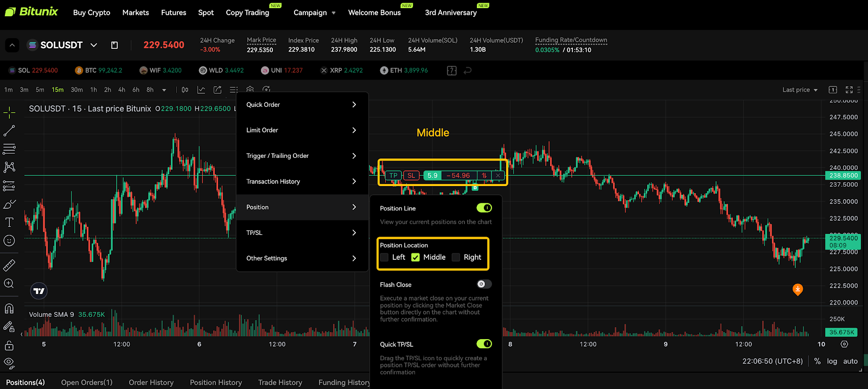This screenshot has height=389, width=868.
Task: Open the Other Settings submenu
Action: pos(302,258)
